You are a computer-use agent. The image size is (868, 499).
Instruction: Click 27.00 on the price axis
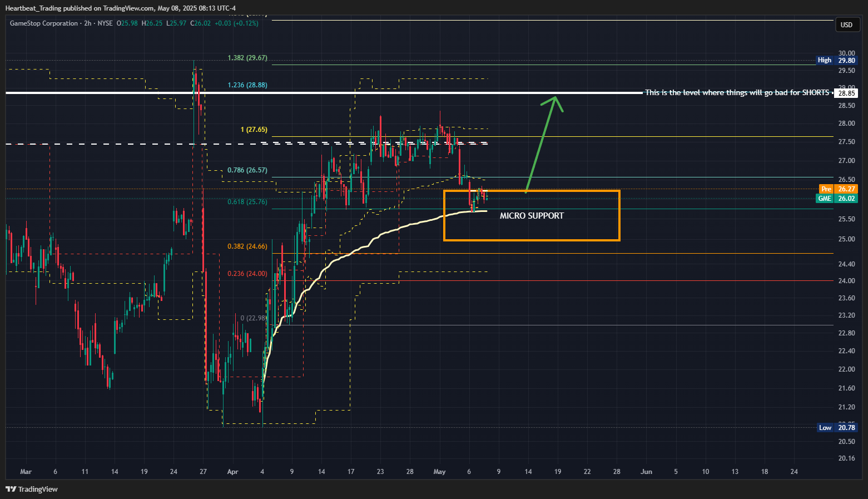[x=847, y=161]
